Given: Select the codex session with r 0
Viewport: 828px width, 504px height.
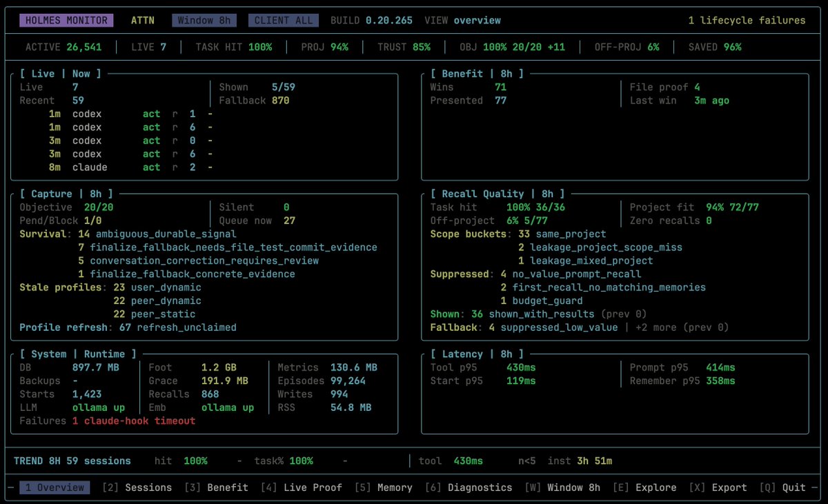Looking at the screenshot, I should pos(130,141).
